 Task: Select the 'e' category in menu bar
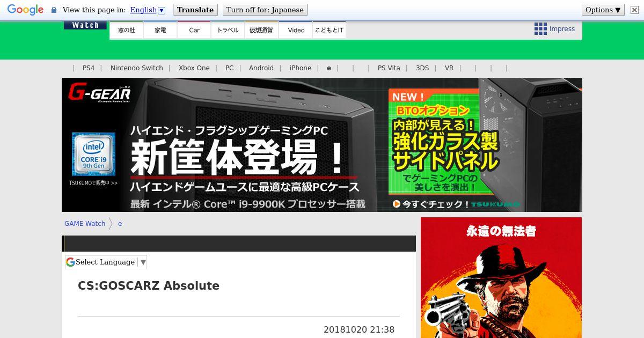click(329, 68)
